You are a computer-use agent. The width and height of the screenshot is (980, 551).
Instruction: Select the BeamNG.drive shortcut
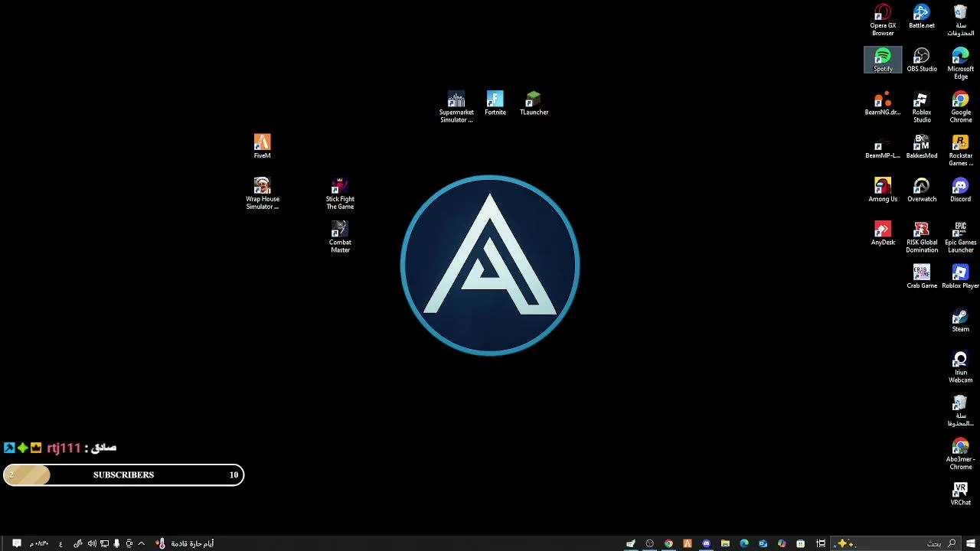(883, 103)
